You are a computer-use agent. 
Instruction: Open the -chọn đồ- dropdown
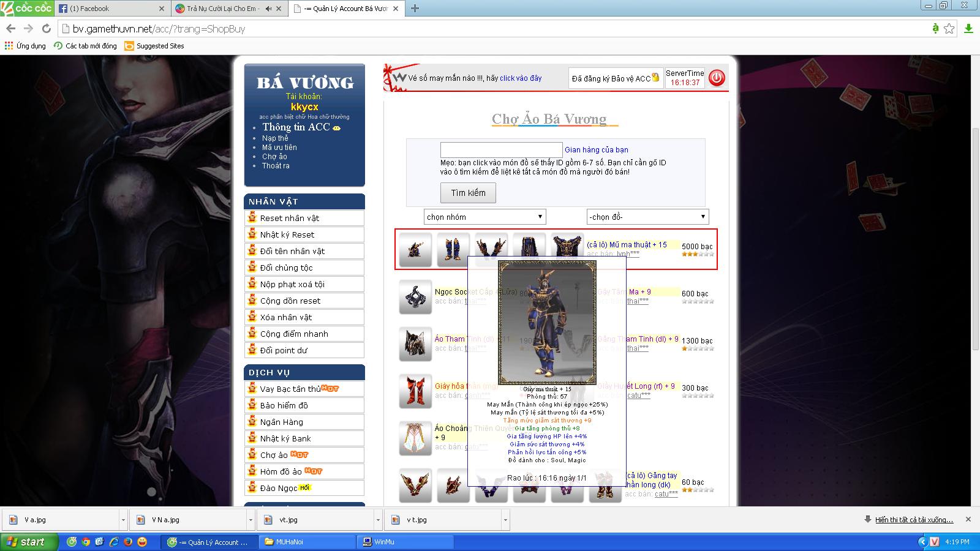647,217
